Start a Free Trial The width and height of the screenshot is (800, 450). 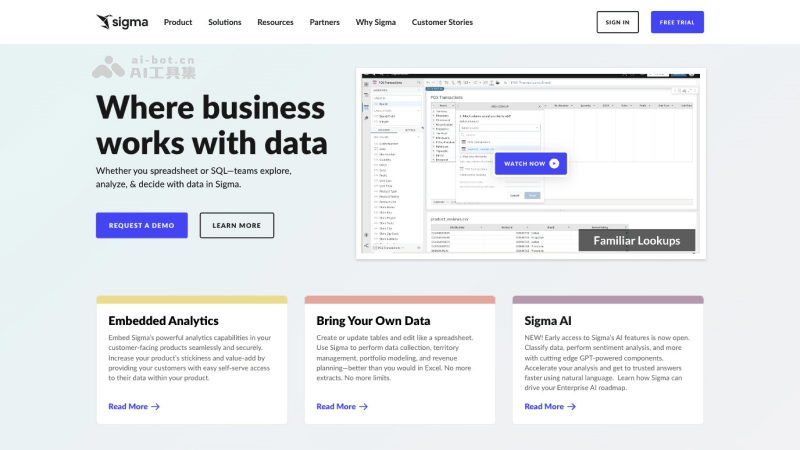coord(677,22)
